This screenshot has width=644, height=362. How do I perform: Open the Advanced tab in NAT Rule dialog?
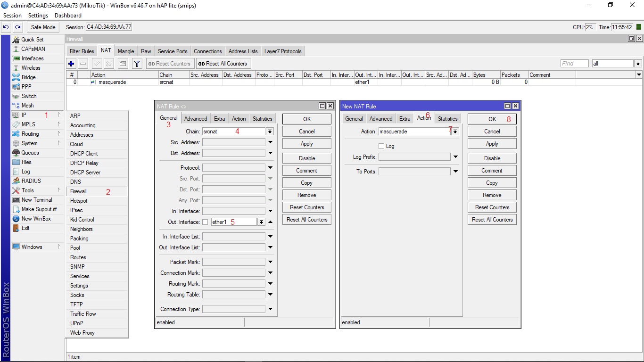196,119
